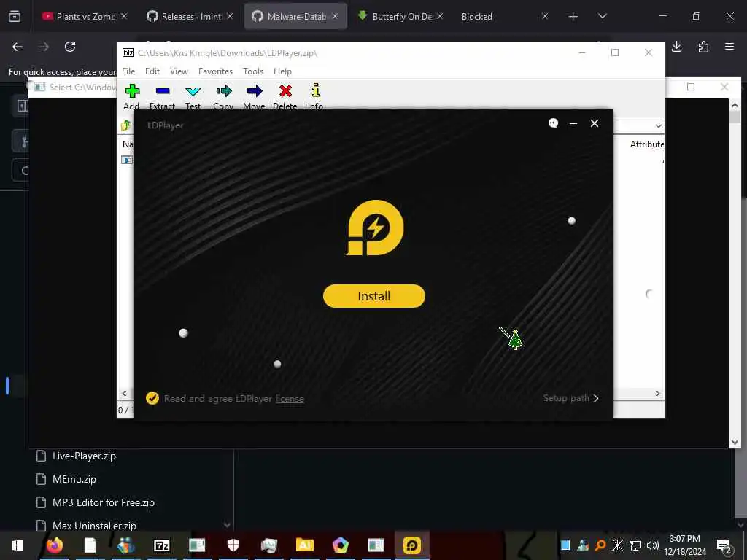Click the Attribute column header in 7-Zip

(x=646, y=144)
